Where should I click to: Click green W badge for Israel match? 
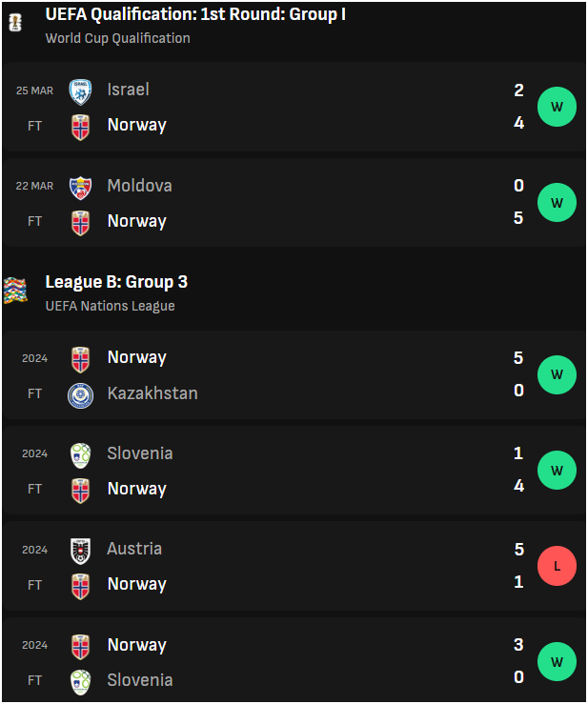[557, 107]
